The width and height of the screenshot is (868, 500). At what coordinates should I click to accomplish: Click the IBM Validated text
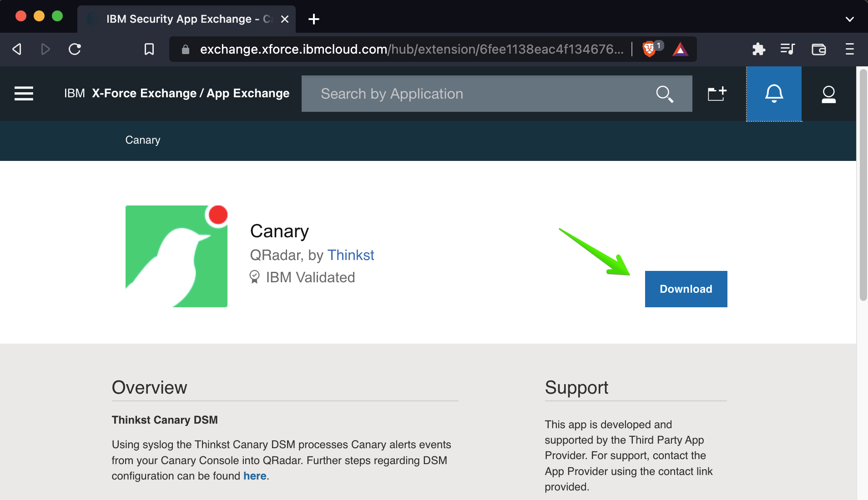tap(310, 277)
